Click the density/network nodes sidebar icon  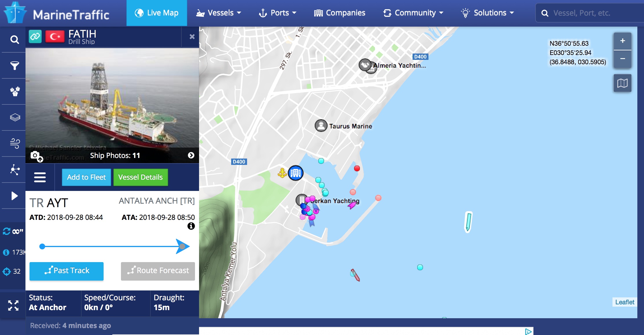click(x=14, y=170)
